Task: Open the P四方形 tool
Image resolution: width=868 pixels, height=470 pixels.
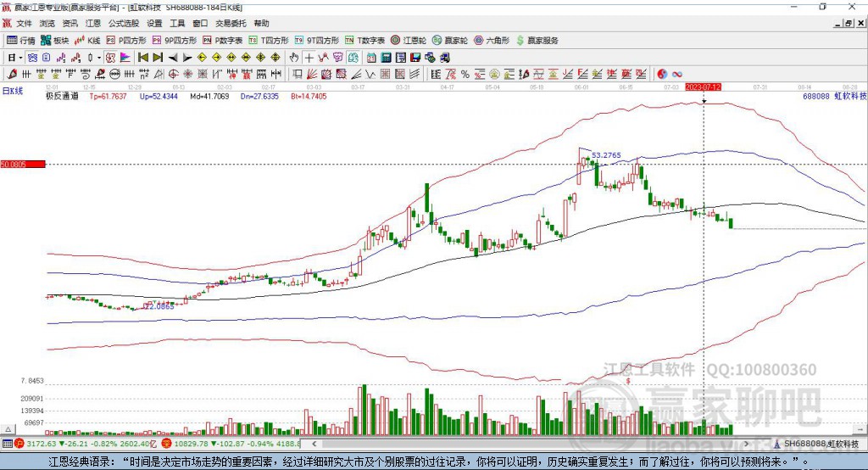Action: pyautogui.click(x=127, y=41)
